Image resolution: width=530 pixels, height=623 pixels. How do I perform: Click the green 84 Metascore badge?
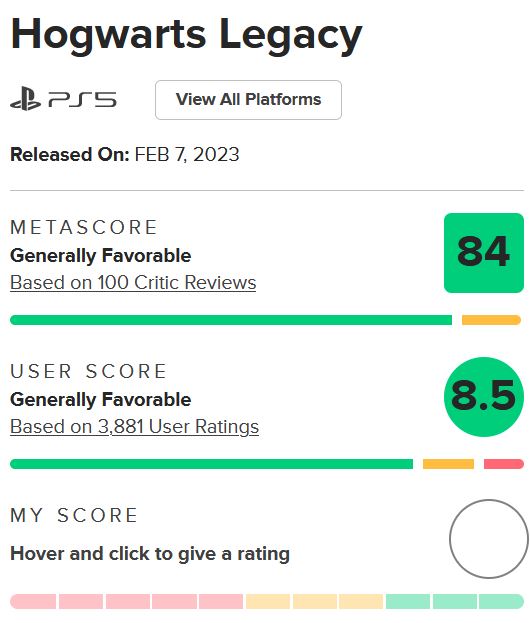[x=484, y=253]
